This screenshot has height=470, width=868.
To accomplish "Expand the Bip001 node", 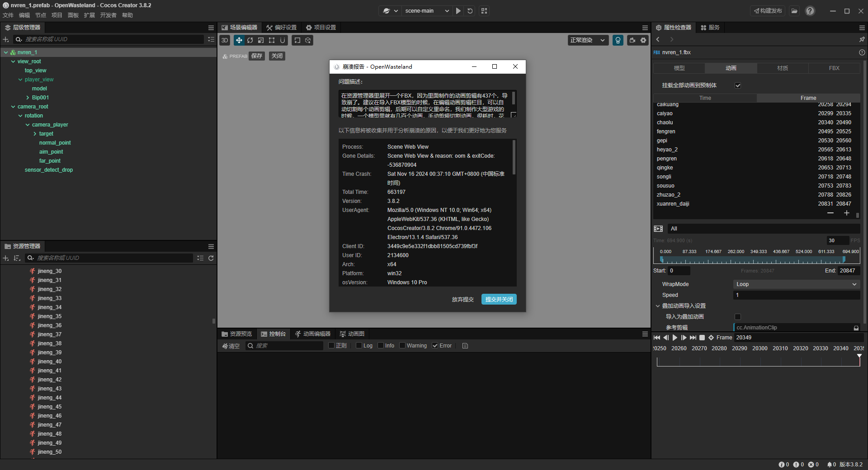I will click(28, 98).
